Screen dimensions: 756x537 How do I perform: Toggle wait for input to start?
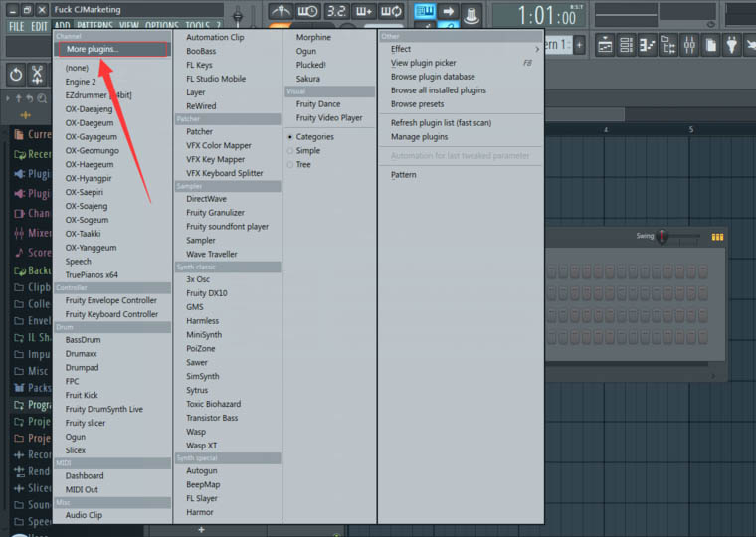pos(307,11)
